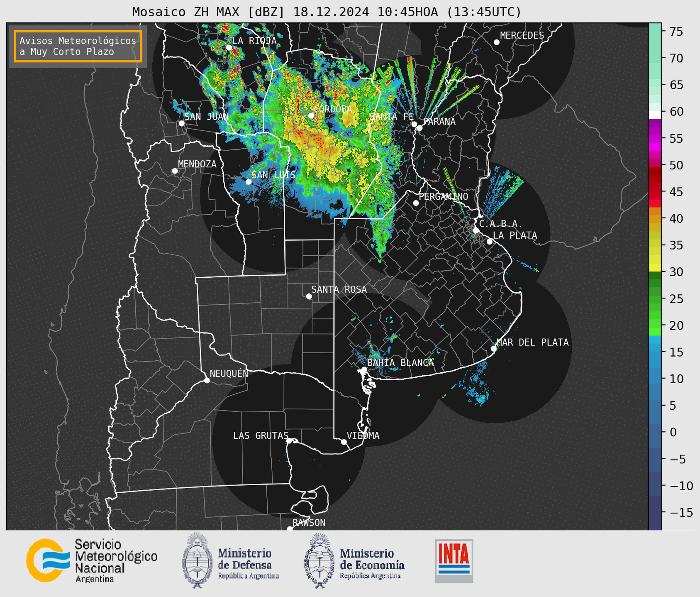Click the SANTA ROSA label text
This screenshot has height=597, width=700.
(339, 289)
